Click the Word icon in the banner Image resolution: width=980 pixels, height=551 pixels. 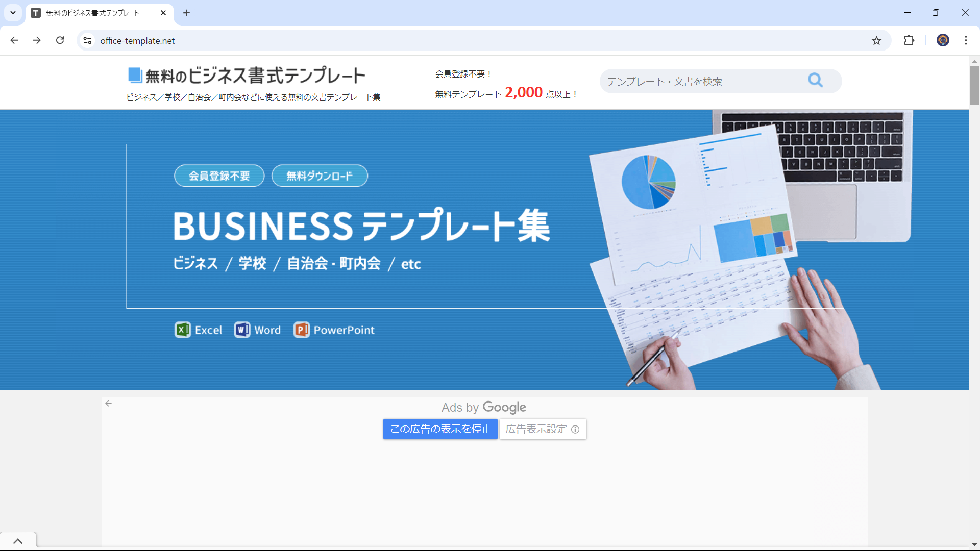pyautogui.click(x=242, y=330)
